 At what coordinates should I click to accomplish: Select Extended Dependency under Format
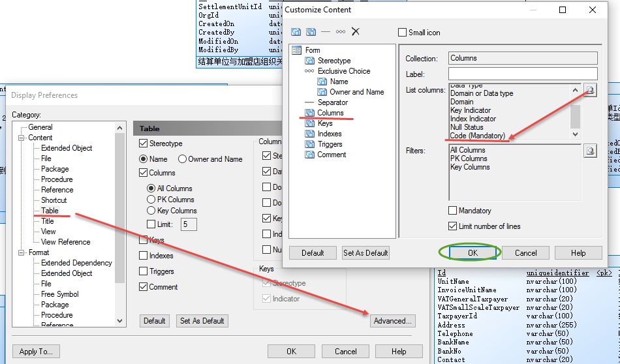click(x=76, y=263)
